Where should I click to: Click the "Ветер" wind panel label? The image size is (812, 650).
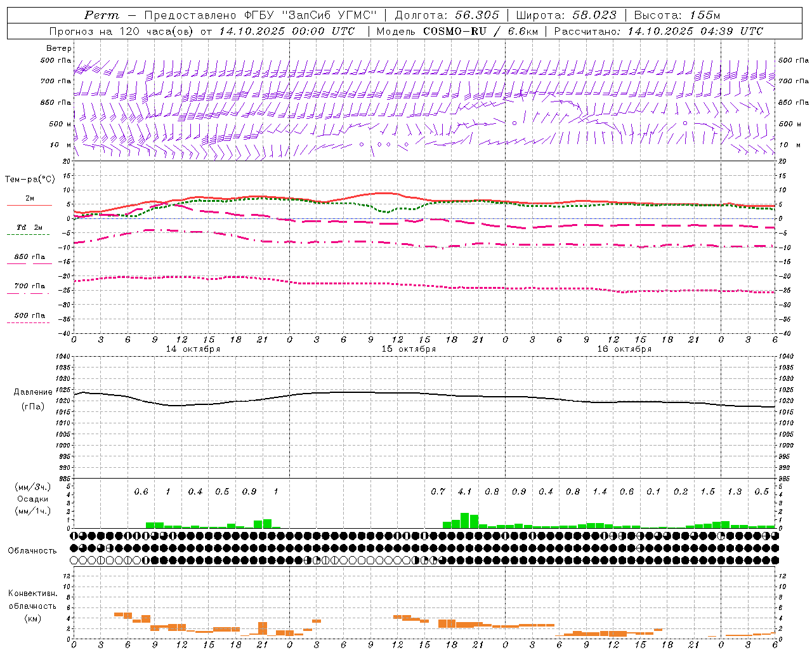[59, 48]
